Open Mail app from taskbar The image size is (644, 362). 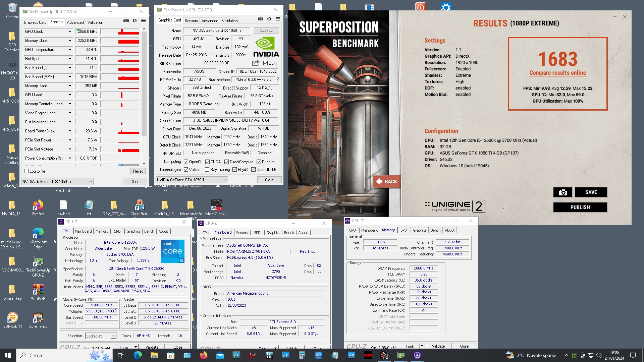(220, 355)
